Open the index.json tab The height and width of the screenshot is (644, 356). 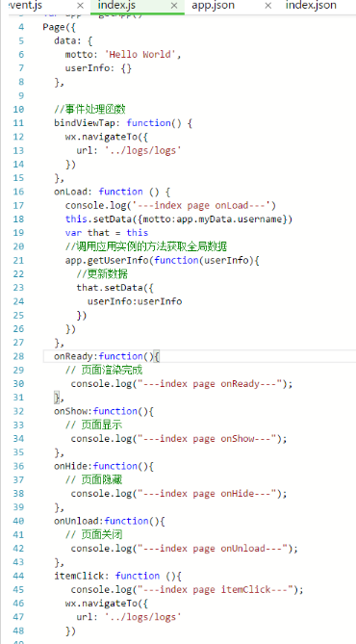tap(311, 6)
